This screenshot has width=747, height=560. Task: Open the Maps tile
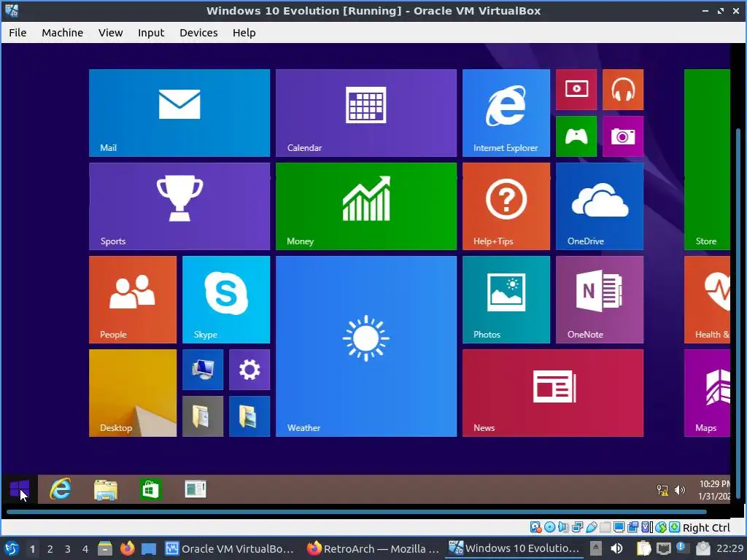(707, 393)
